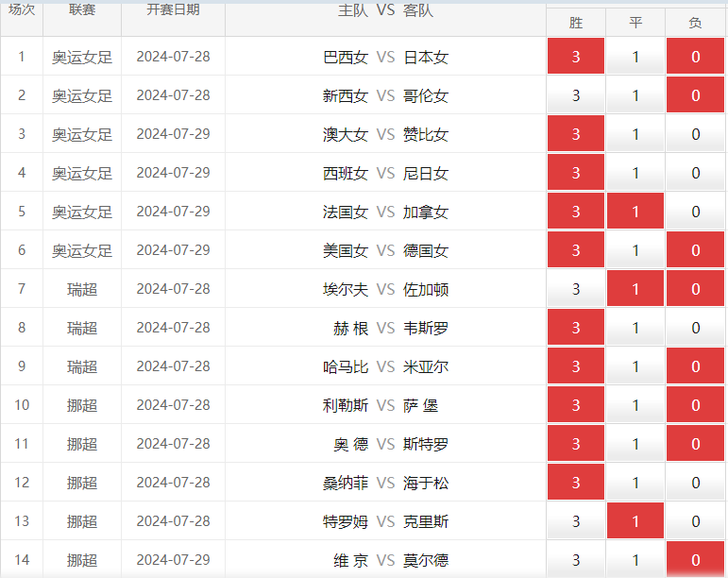Click away team name 德国女

pos(425,250)
